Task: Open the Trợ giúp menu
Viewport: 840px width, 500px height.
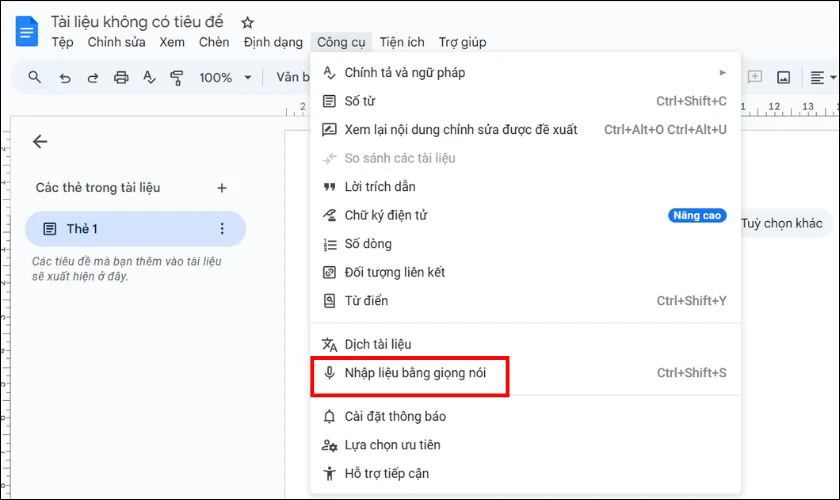Action: point(462,42)
